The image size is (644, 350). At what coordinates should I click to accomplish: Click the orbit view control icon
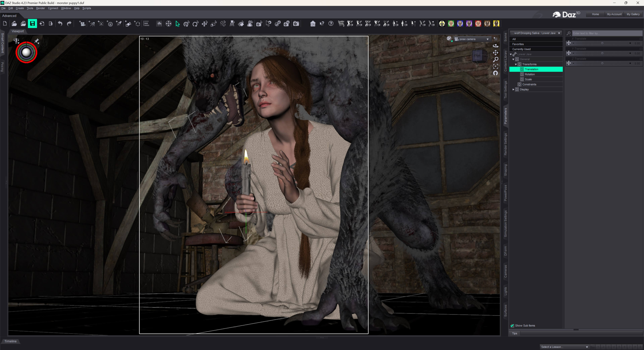point(496,46)
